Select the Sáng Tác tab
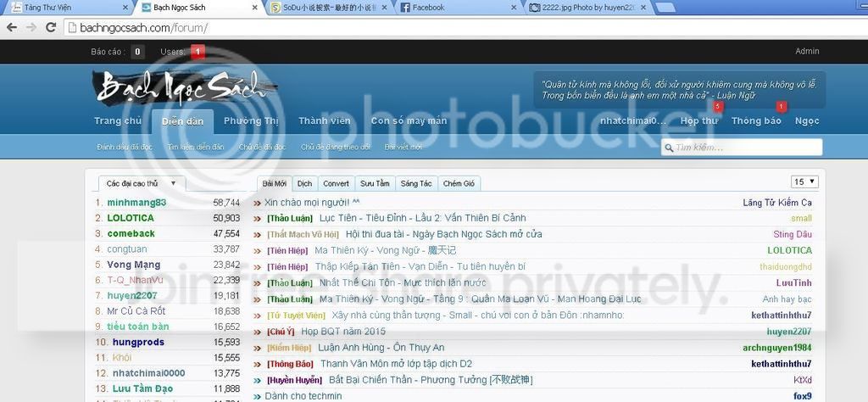This screenshot has width=868, height=402. tap(415, 183)
